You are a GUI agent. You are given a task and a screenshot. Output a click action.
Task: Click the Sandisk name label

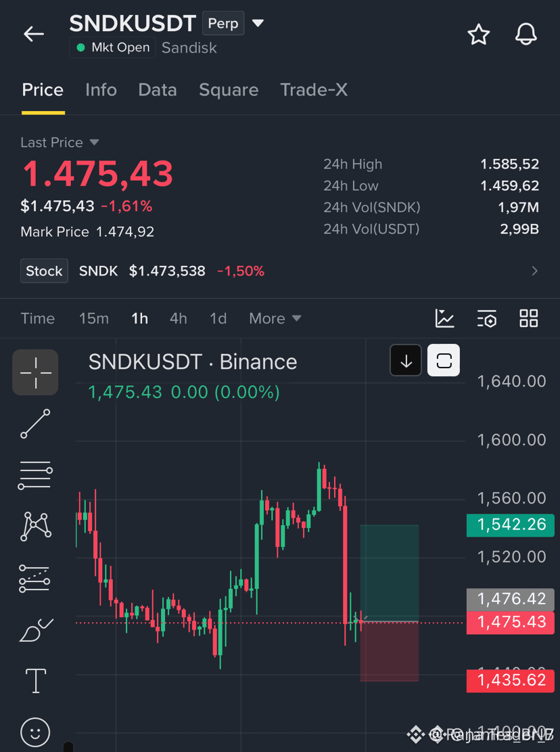[189, 48]
